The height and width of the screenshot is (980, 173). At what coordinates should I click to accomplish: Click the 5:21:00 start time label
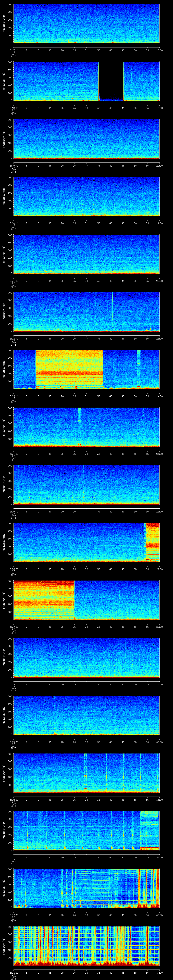coord(14,281)
